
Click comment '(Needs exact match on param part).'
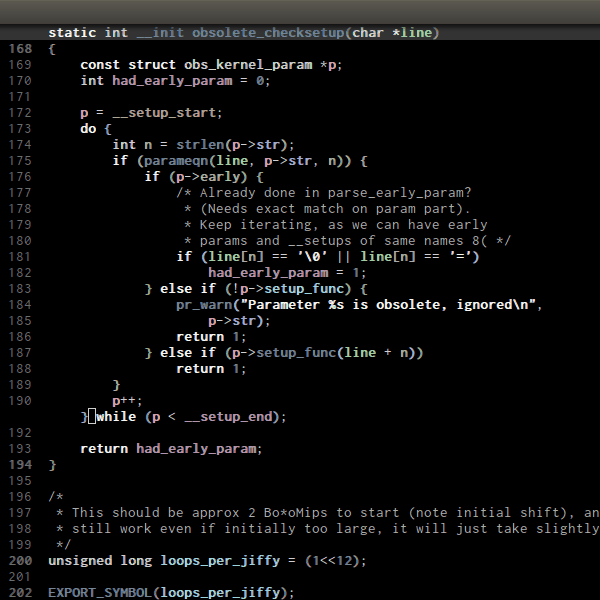[x=335, y=209]
